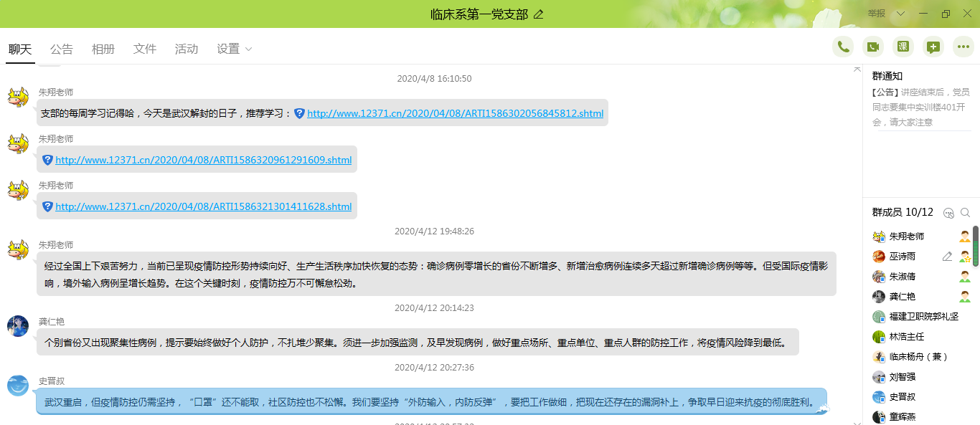Click the speech bubble plus icon
980x425 pixels.
coord(933,47)
